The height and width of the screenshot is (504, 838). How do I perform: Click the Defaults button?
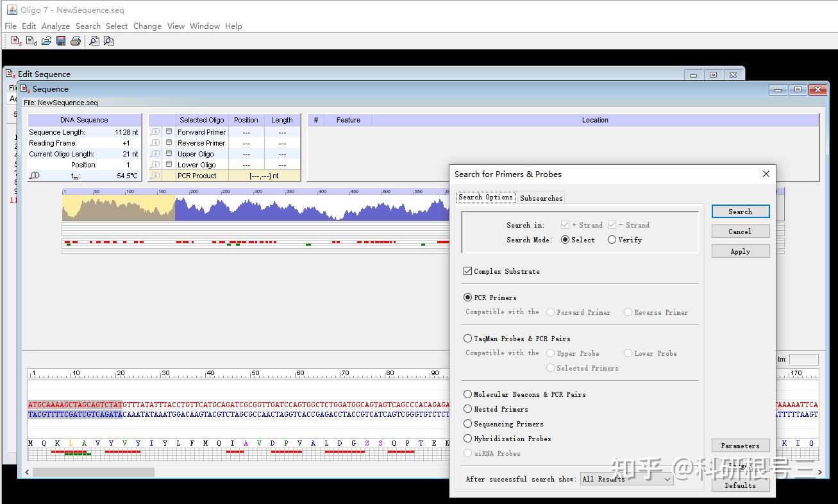(x=741, y=485)
